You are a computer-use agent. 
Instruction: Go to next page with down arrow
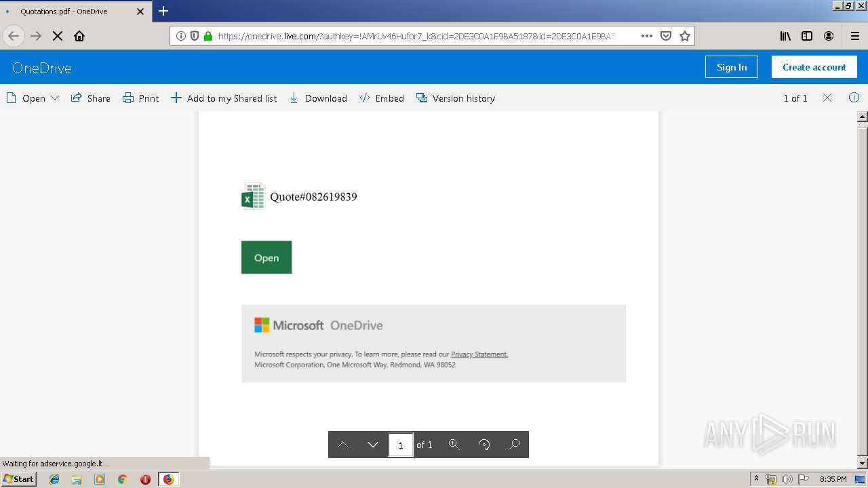[372, 445]
